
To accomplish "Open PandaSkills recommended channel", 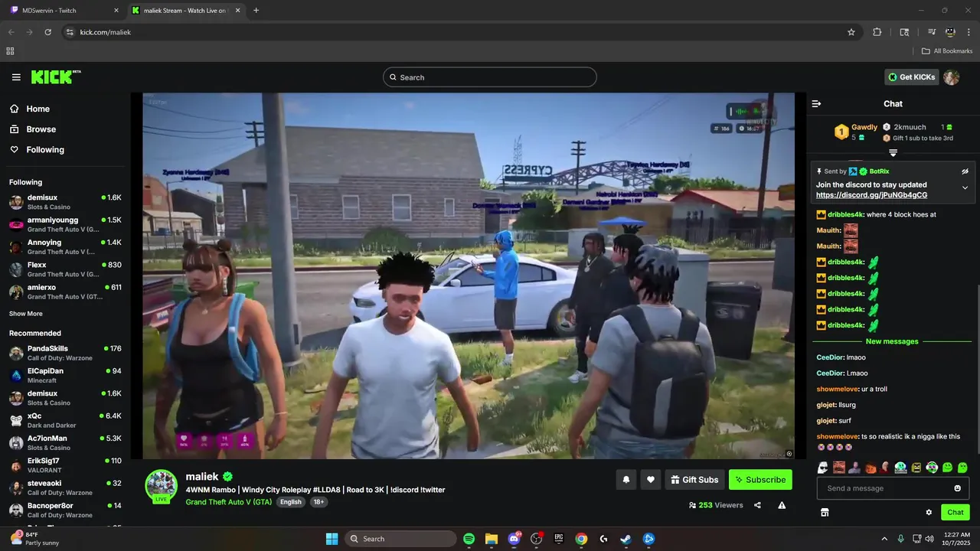I will point(64,353).
